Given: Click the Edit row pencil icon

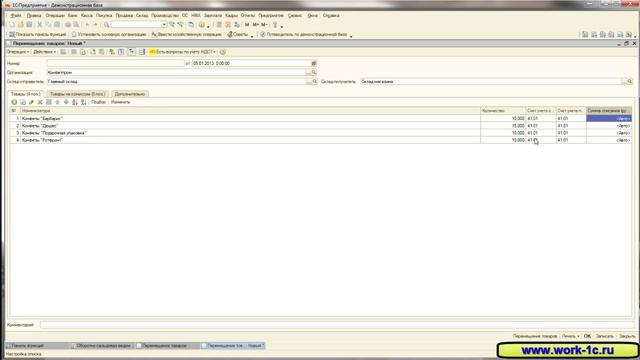Looking at the screenshot, I should tap(31, 102).
